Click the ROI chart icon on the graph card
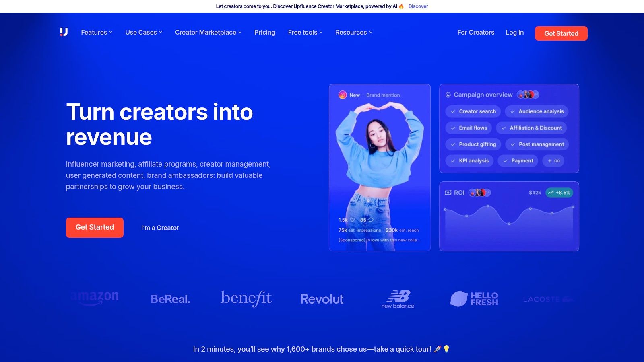Image resolution: width=644 pixels, height=362 pixels. click(448, 193)
